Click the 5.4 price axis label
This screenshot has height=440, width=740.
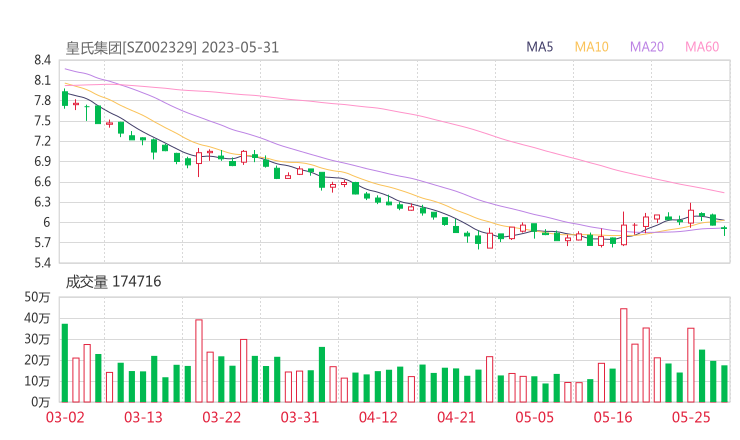[42, 263]
